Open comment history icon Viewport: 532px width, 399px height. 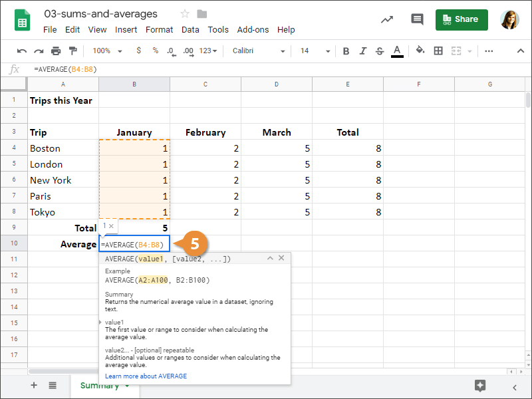coord(417,19)
